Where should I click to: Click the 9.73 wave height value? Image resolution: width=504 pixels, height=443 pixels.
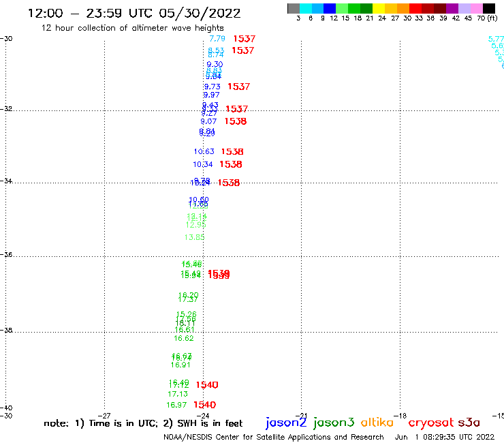pos(212,87)
